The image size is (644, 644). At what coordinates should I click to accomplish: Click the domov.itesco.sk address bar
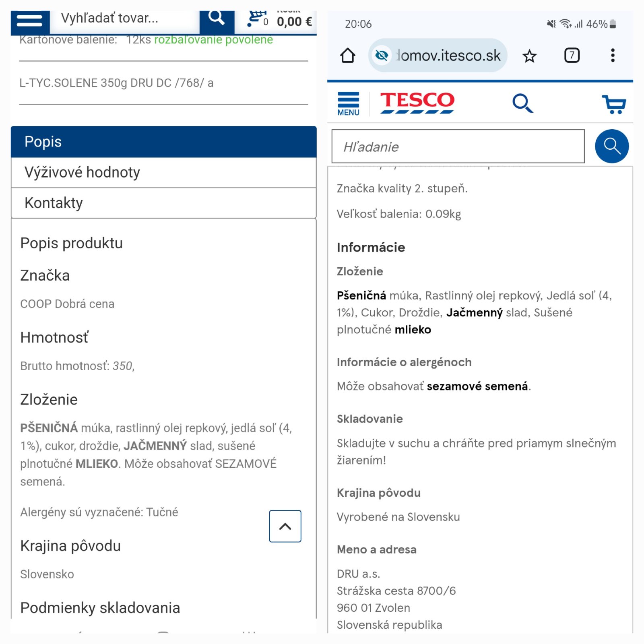click(449, 56)
